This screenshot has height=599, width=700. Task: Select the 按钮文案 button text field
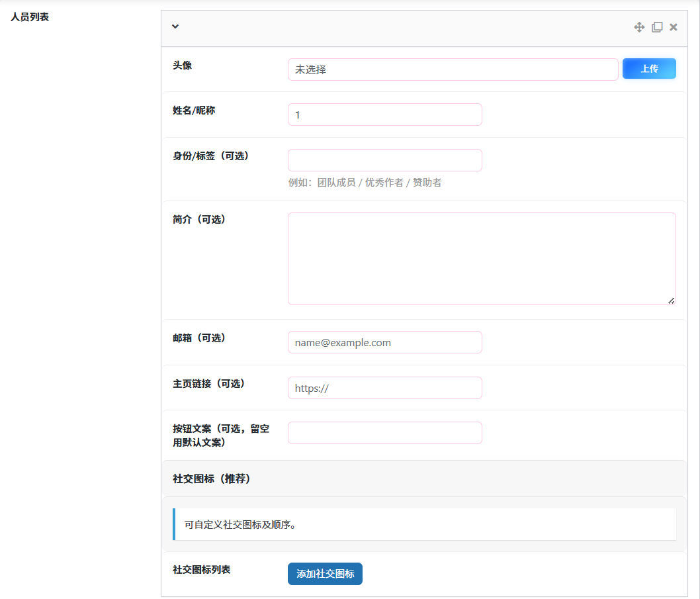click(384, 433)
